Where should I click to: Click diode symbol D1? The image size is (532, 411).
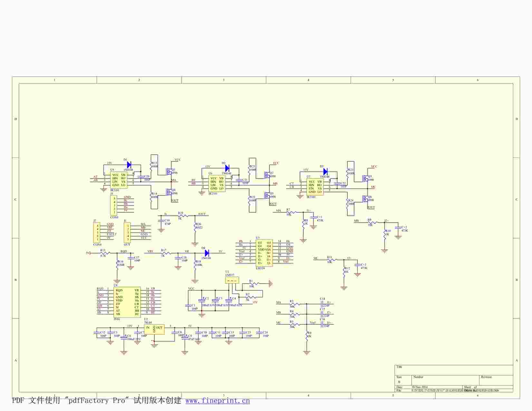[129, 165]
